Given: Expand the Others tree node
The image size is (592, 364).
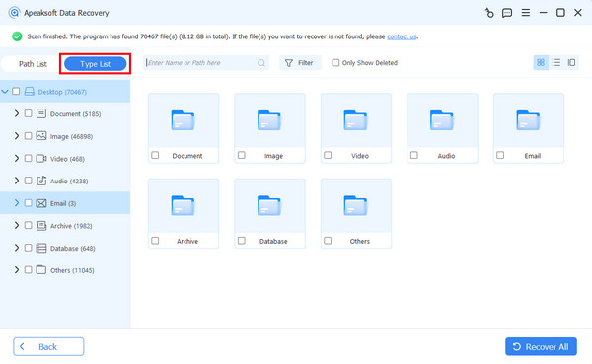Looking at the screenshot, I should coord(17,269).
